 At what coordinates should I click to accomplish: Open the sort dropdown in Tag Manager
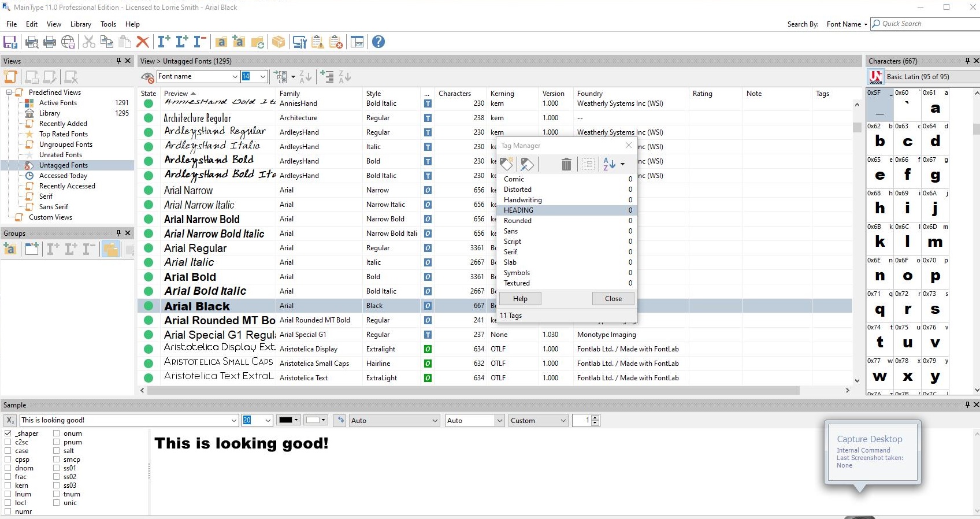(623, 164)
